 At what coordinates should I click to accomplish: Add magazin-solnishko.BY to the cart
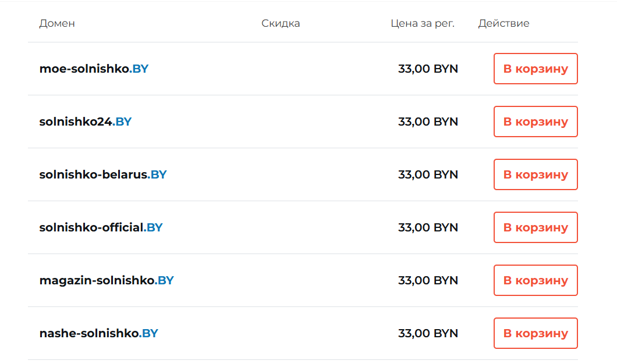click(536, 280)
